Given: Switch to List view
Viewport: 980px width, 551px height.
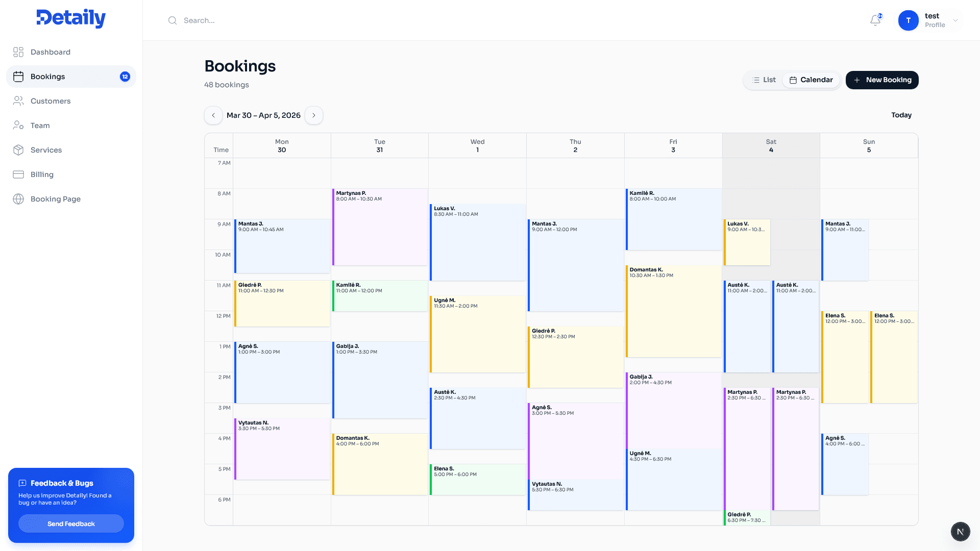Looking at the screenshot, I should [763, 80].
